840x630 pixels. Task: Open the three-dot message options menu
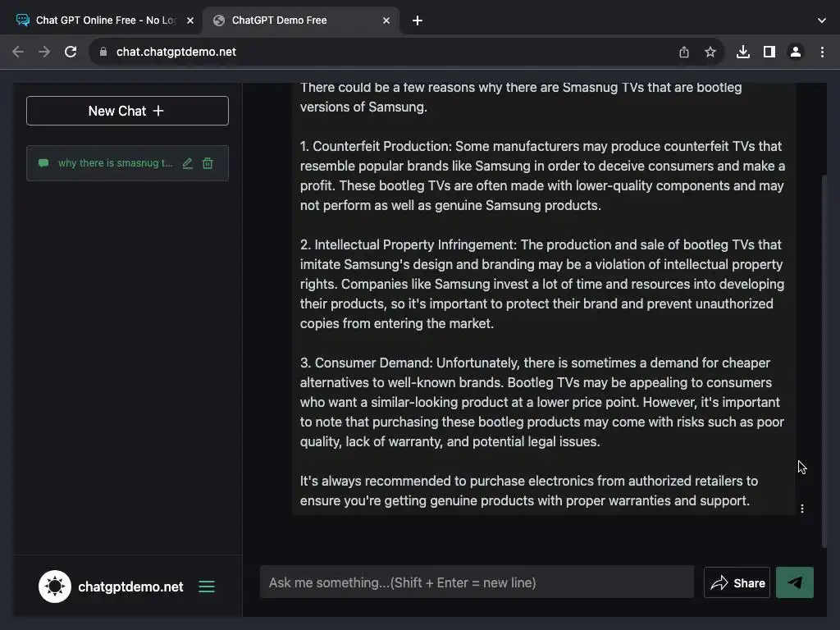click(x=802, y=509)
